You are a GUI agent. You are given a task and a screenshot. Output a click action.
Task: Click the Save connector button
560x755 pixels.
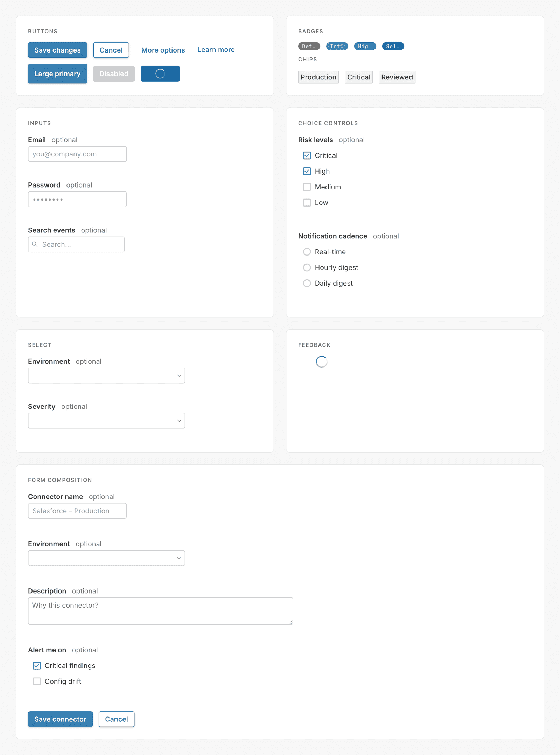pyautogui.click(x=60, y=719)
